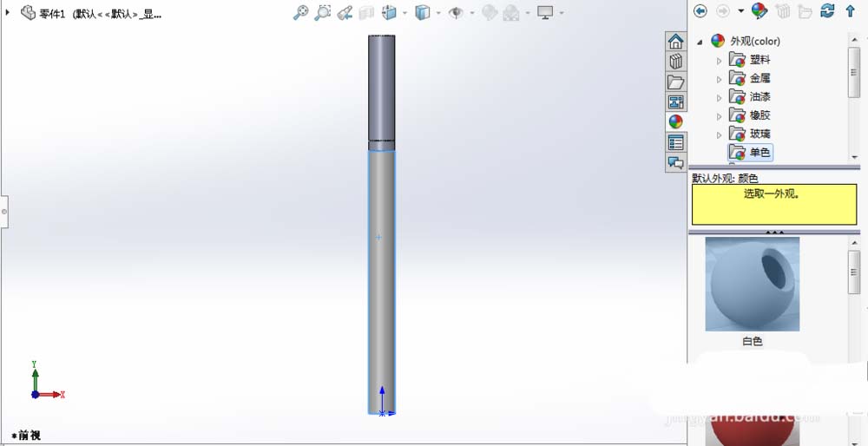Expand the 金属 folder arrow
The image size is (868, 446).
719,79
